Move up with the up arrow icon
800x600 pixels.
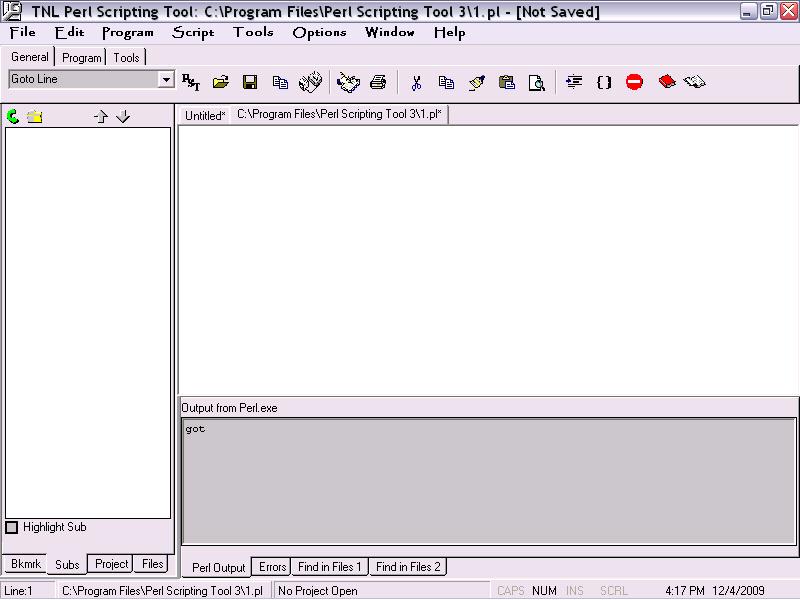[x=101, y=117]
